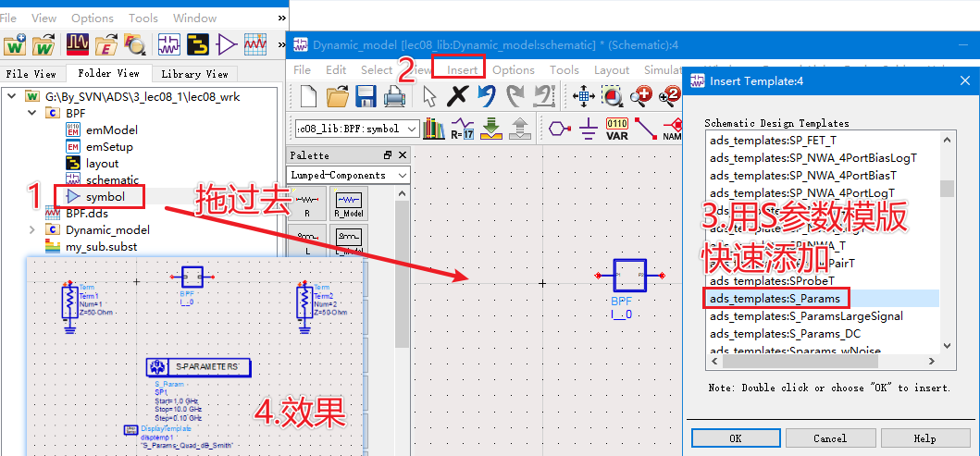Open Layout menu in schematic window
The image size is (980, 456).
click(x=612, y=70)
